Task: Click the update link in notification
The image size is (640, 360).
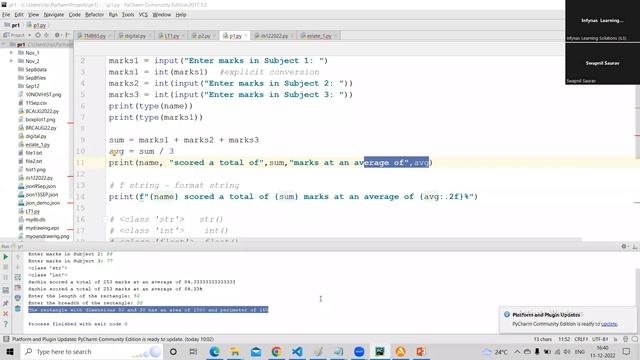Action: click(609, 324)
